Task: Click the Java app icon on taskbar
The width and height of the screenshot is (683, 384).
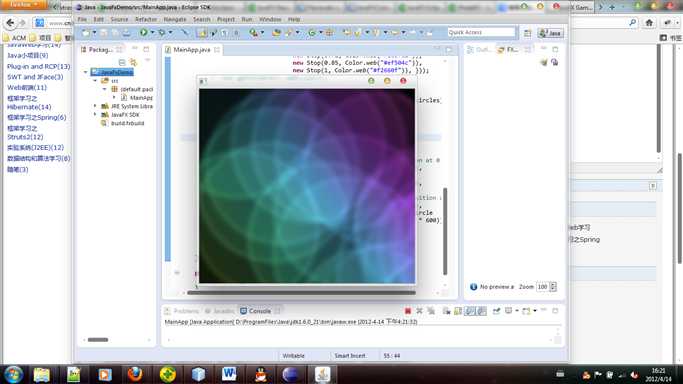Action: (322, 374)
